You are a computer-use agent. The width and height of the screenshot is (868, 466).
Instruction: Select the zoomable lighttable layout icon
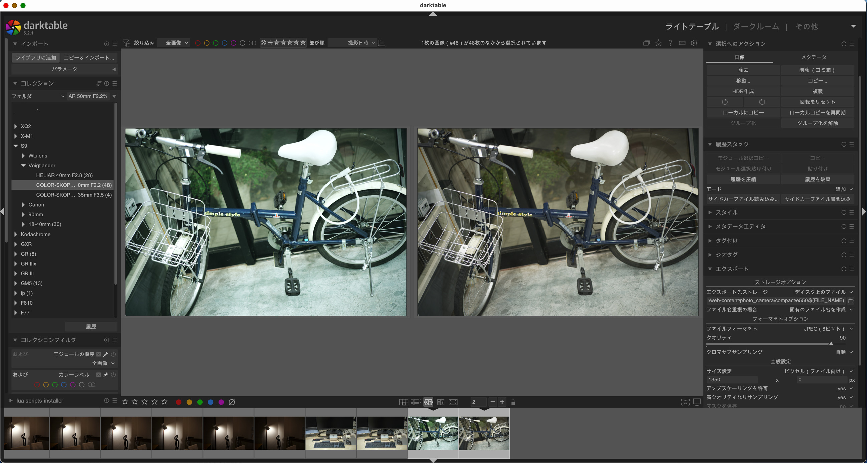tap(416, 403)
